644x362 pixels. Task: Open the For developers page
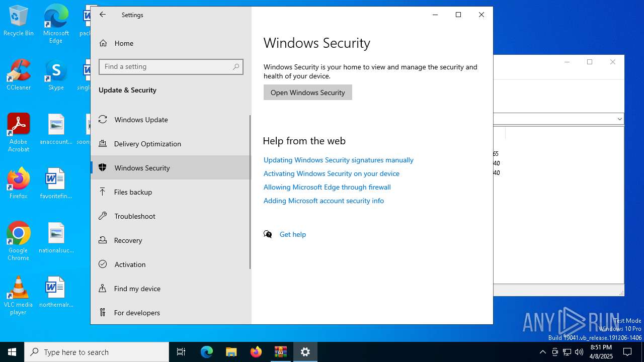click(171, 313)
